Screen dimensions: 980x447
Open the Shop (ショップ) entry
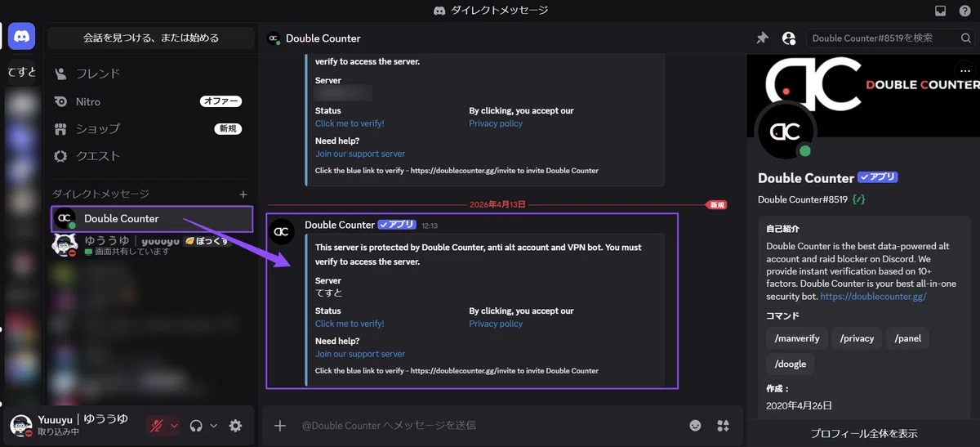pos(151,128)
